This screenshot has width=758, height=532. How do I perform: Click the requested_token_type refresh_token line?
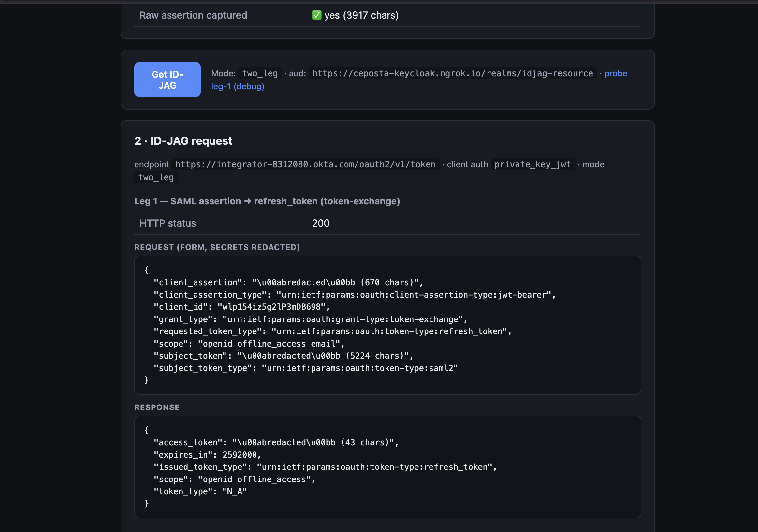click(x=332, y=332)
